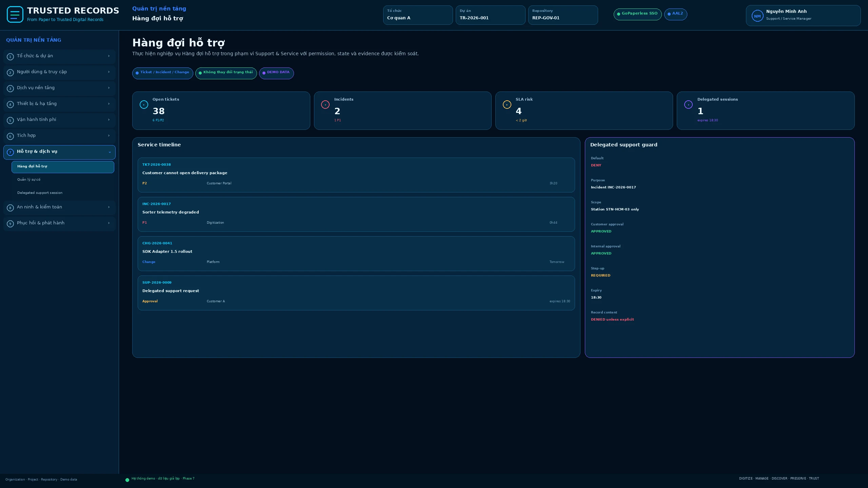Click the number 4 badge beside Thiết bị & hạ tầng
Image resolution: width=868 pixels, height=488 pixels.
(x=10, y=104)
